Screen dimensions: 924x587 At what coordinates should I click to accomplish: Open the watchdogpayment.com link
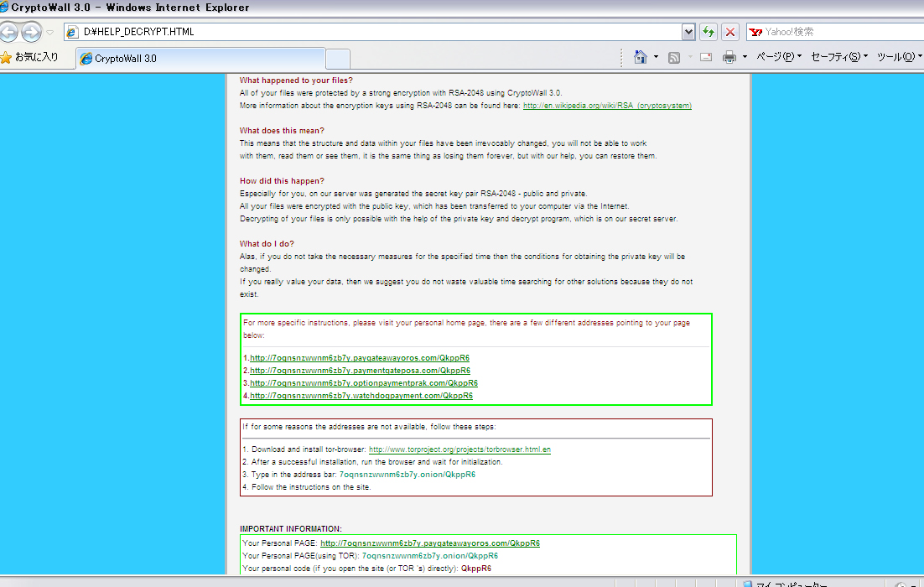pyautogui.click(x=361, y=396)
